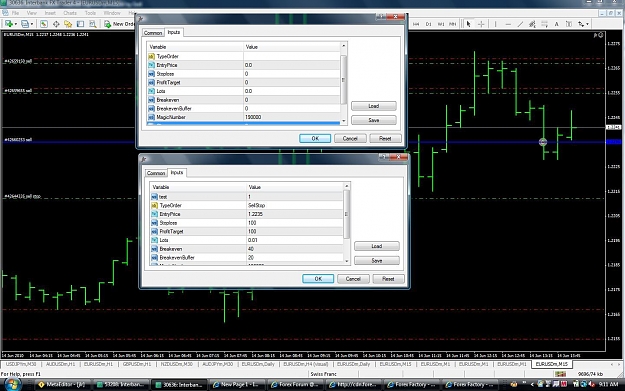This screenshot has width=625, height=391.
Task: Switch chart to D1 timeframe
Action: tap(428, 24)
